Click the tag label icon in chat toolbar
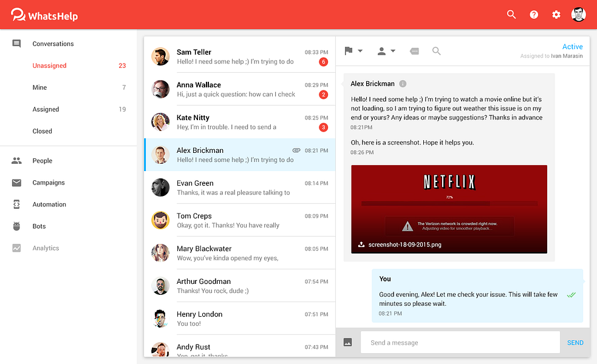This screenshot has height=364, width=597. (x=414, y=51)
